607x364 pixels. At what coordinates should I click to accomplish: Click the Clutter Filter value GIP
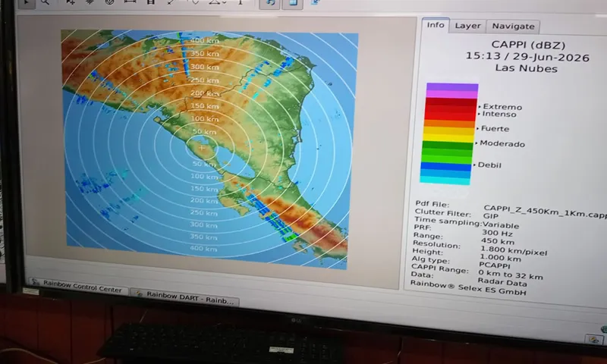point(490,216)
